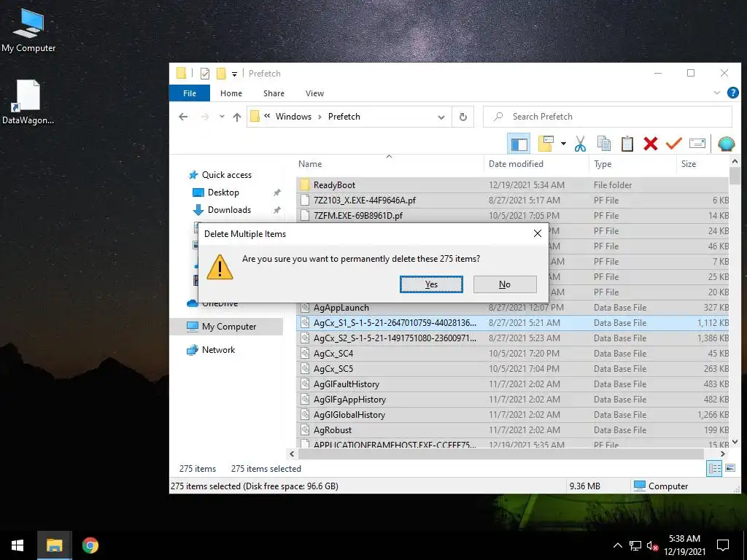This screenshot has width=747, height=560.
Task: Click the title bar folder icon
Action: pyautogui.click(x=181, y=73)
